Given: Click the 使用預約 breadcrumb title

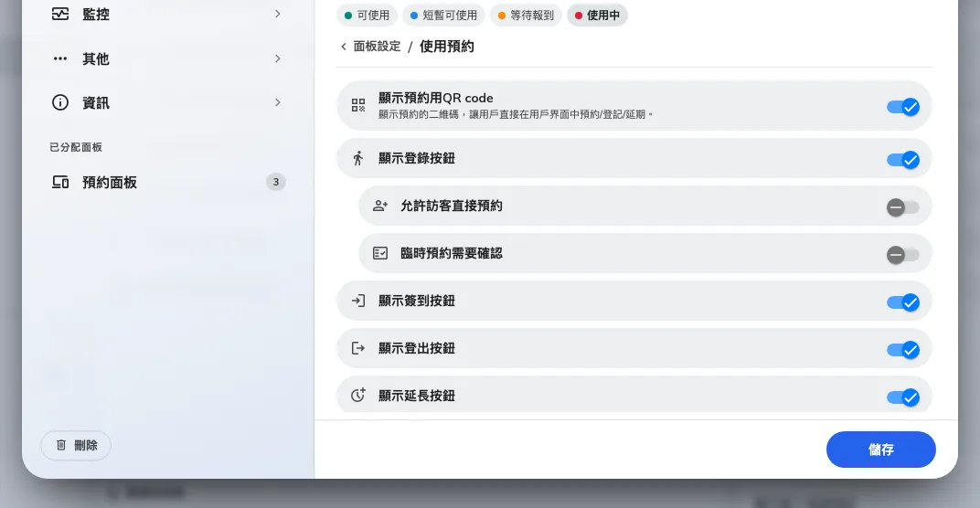Looking at the screenshot, I should pyautogui.click(x=446, y=47).
